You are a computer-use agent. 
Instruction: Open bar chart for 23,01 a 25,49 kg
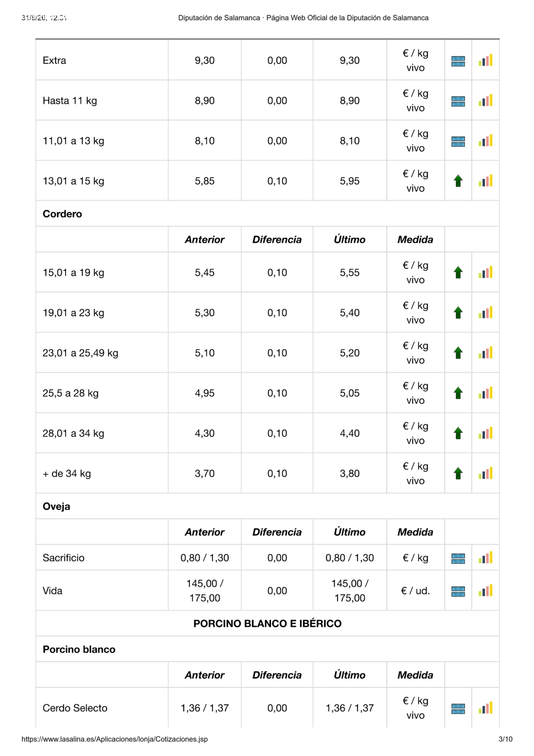485,352
